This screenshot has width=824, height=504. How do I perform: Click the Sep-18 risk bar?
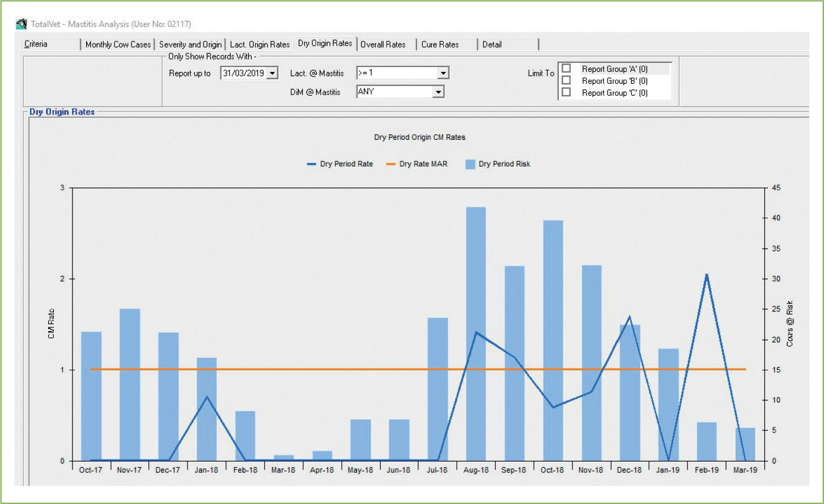(x=515, y=364)
